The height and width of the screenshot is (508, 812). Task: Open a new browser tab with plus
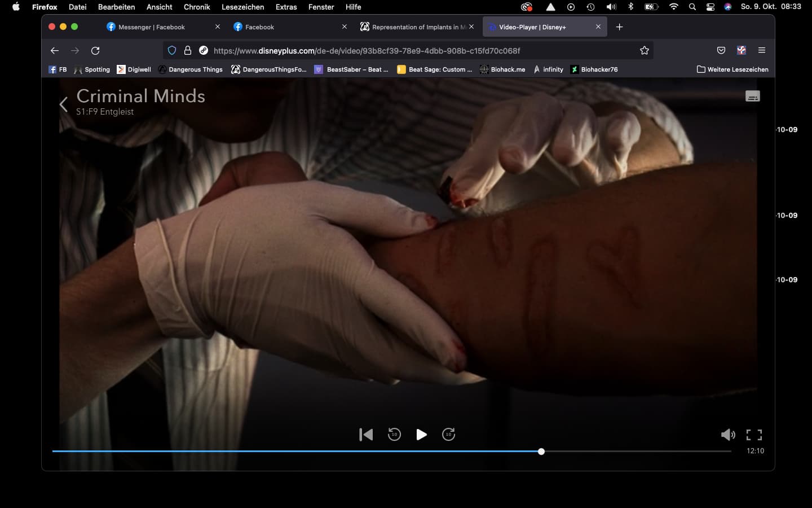point(619,27)
